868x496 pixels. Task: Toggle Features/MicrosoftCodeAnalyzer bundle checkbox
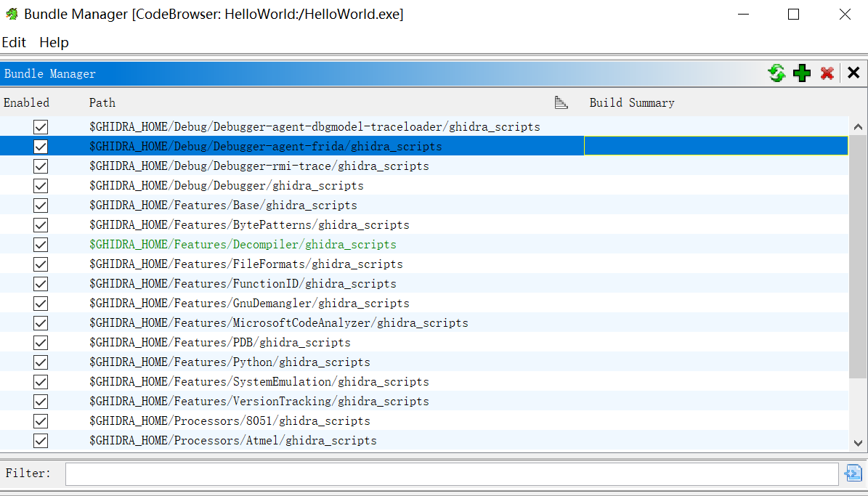pos(41,322)
